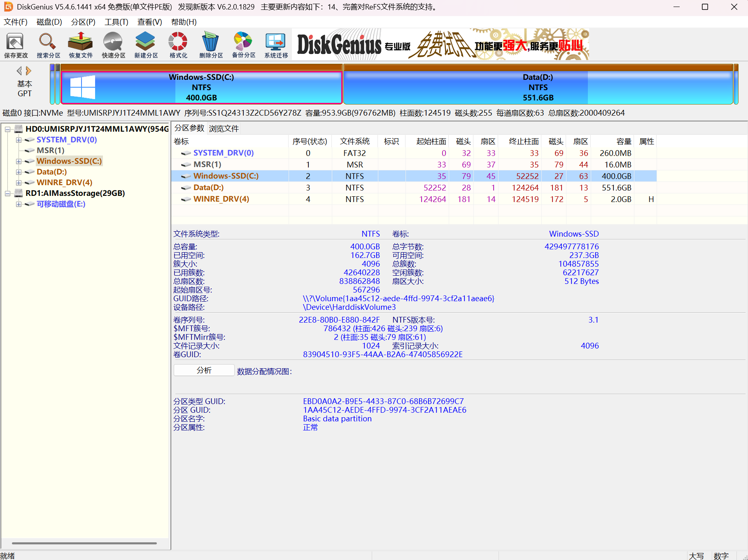
Task: Select the WINRE_DRV(4) row in partition table
Action: (414, 199)
